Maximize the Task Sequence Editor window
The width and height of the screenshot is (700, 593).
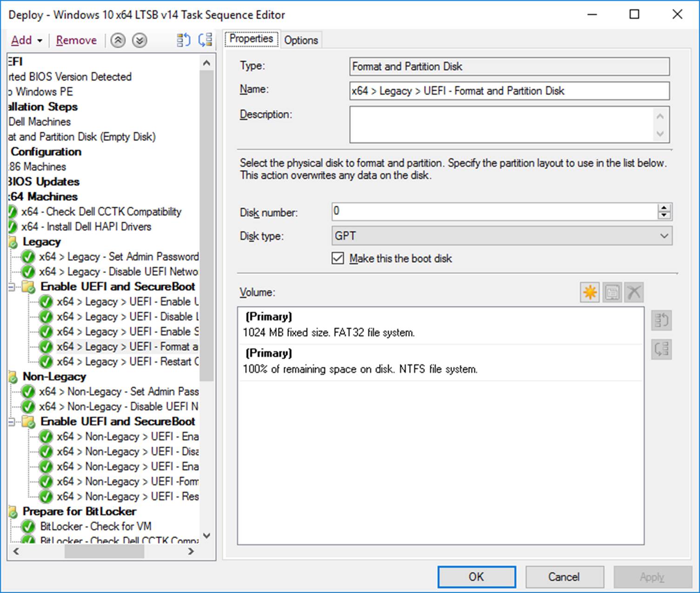634,14
